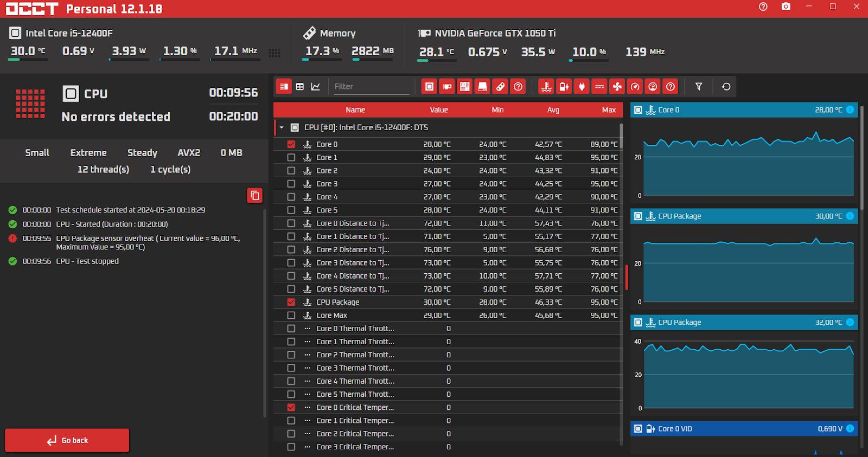Toggle storage drive sensors filter icon
This screenshot has height=457, width=868.
click(x=483, y=87)
